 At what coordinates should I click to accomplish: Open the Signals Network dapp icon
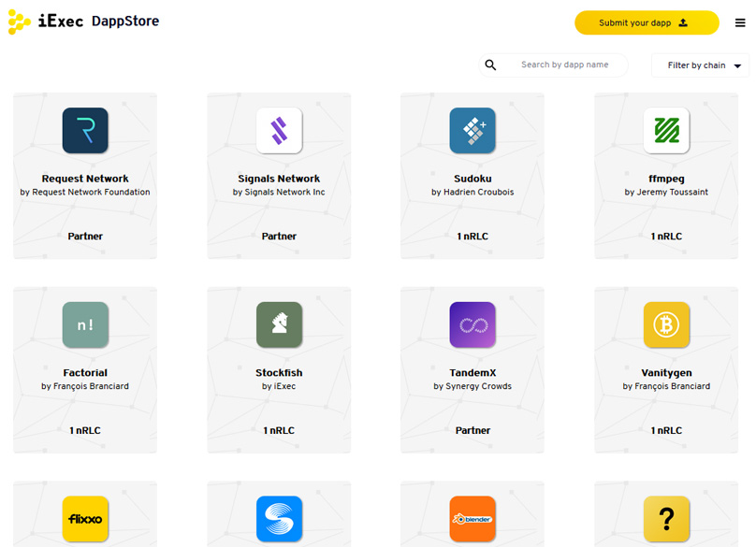(x=279, y=131)
